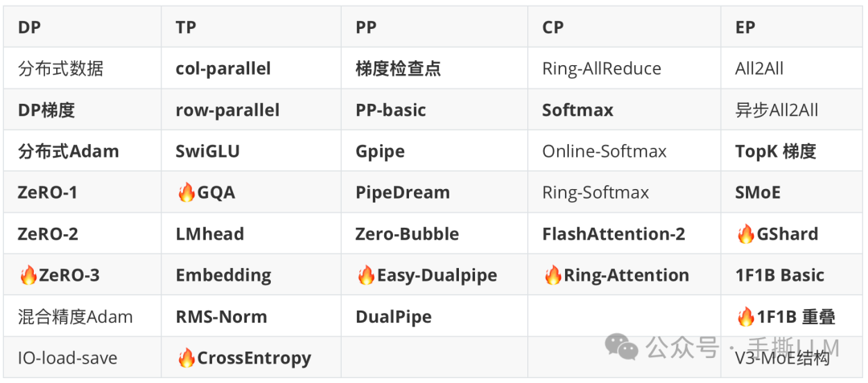Click the Ring-AllReduce cell

click(601, 69)
